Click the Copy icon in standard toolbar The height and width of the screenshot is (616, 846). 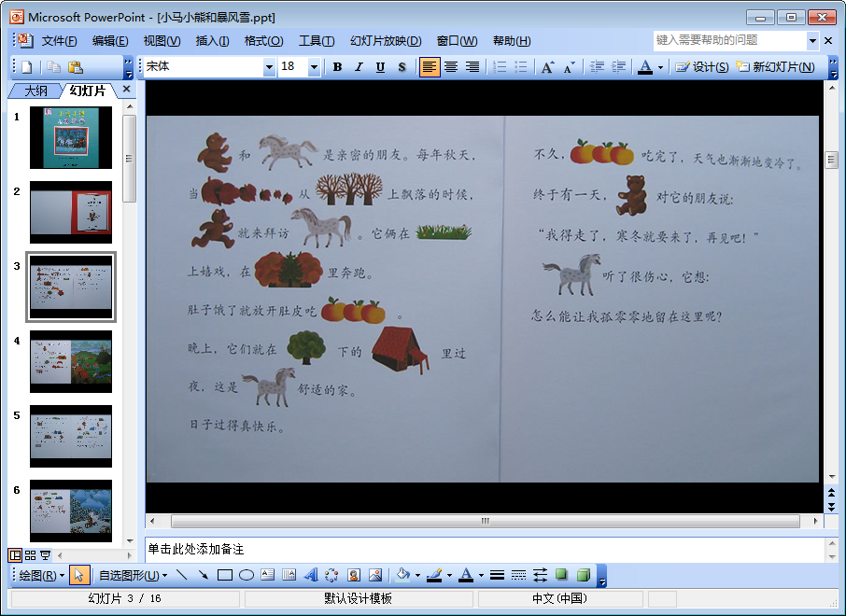[x=53, y=67]
